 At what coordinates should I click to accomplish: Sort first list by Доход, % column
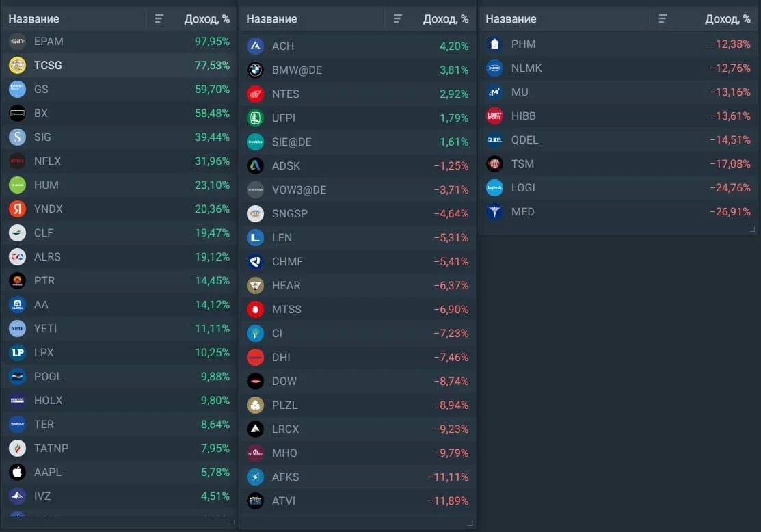point(206,19)
